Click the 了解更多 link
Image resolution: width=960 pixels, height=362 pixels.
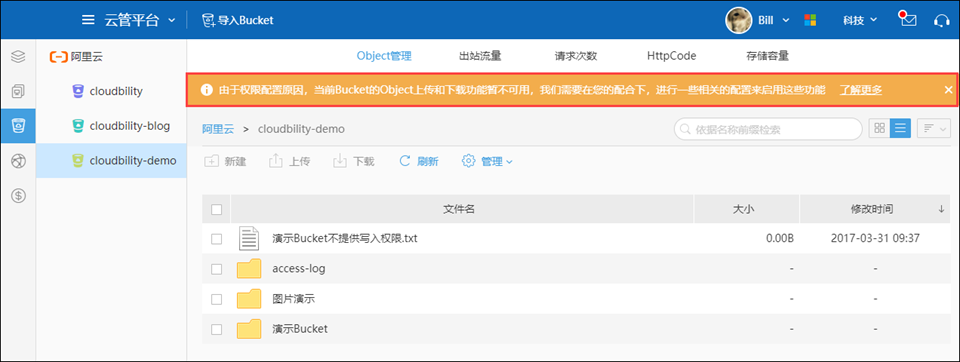click(860, 90)
